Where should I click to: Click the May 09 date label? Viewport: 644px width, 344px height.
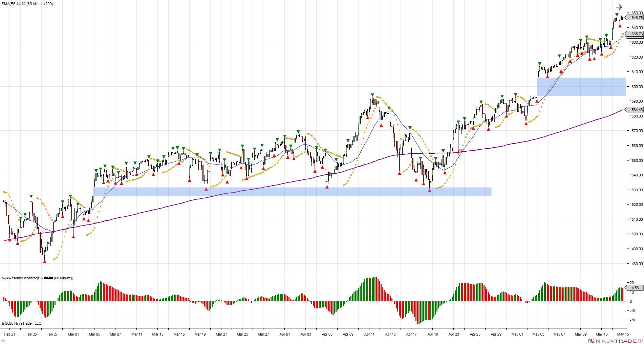pos(581,334)
